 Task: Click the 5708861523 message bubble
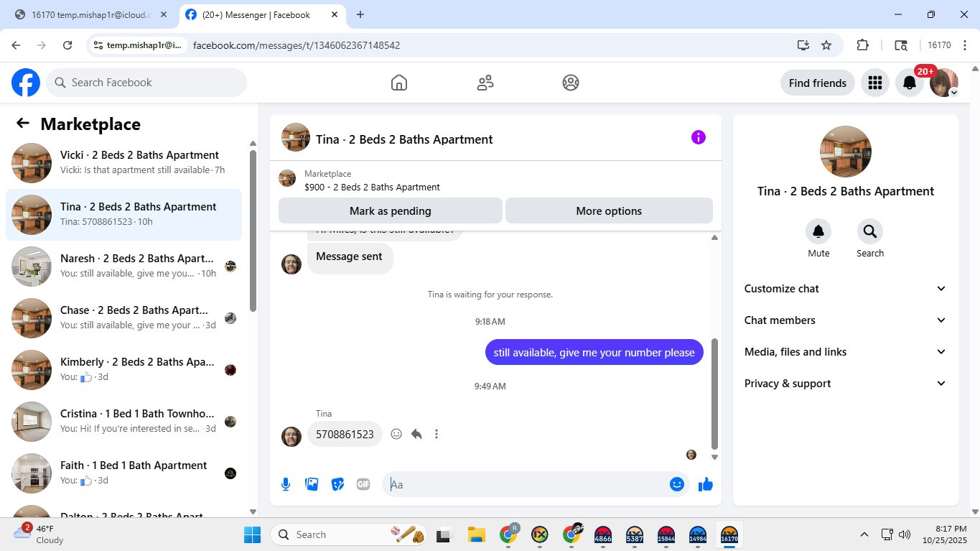coord(345,434)
